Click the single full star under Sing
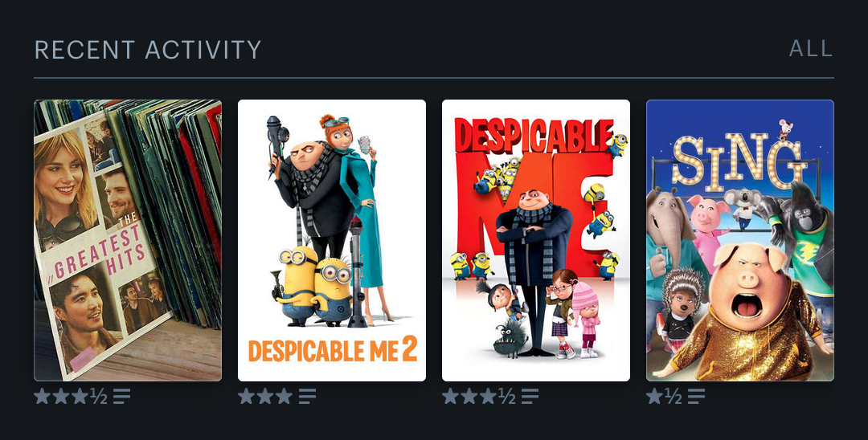868x440 pixels. [654, 396]
